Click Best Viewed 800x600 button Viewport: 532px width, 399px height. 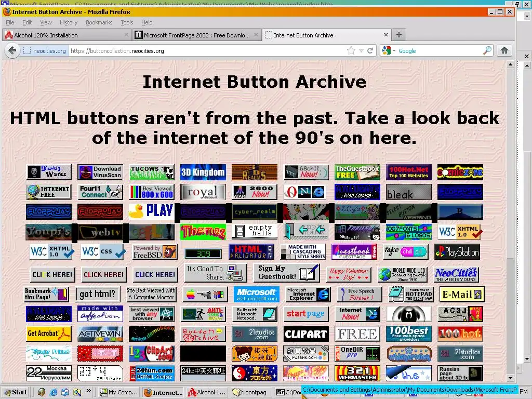pos(152,192)
